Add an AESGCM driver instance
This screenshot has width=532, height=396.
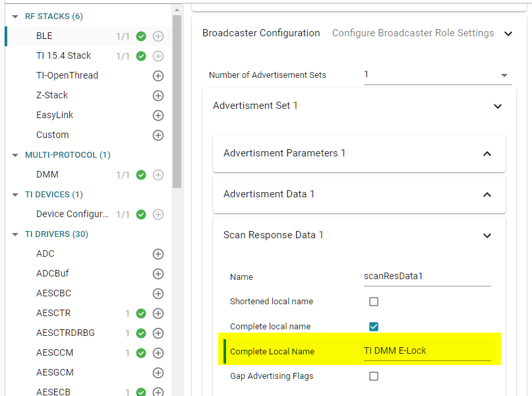tap(158, 373)
